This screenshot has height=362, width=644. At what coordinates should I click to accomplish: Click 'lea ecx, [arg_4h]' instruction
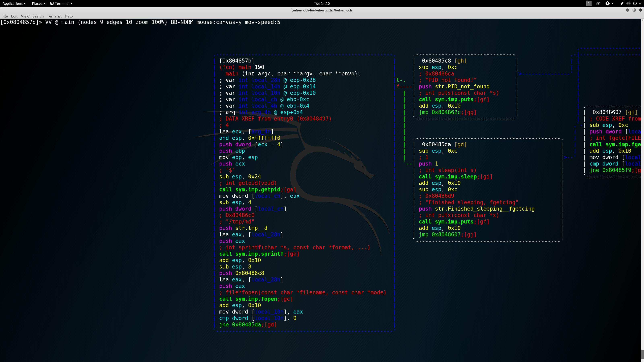[x=246, y=131]
